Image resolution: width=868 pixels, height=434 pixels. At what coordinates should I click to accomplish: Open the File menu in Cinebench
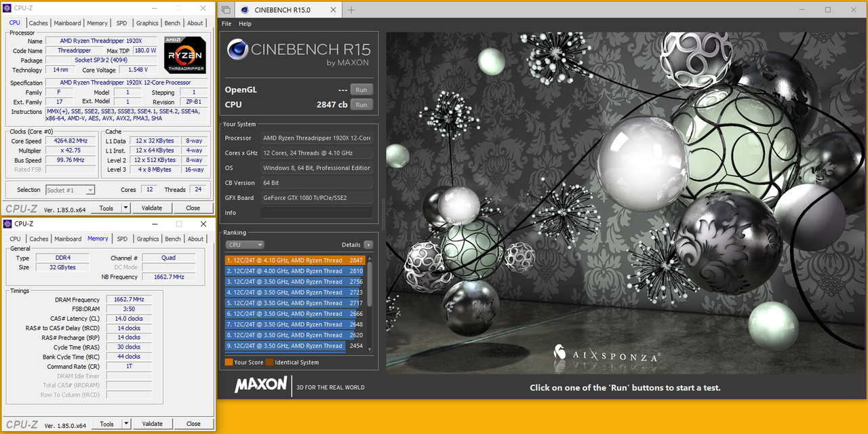[226, 24]
